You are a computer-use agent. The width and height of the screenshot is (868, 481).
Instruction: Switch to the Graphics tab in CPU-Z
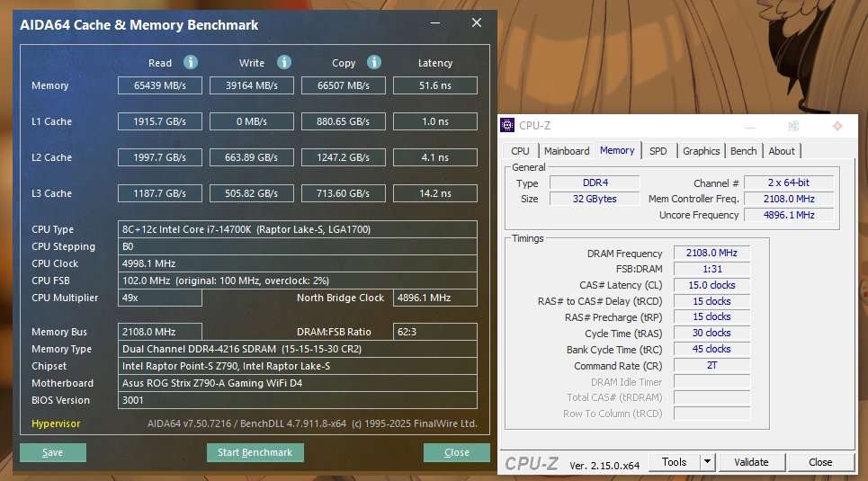(701, 151)
